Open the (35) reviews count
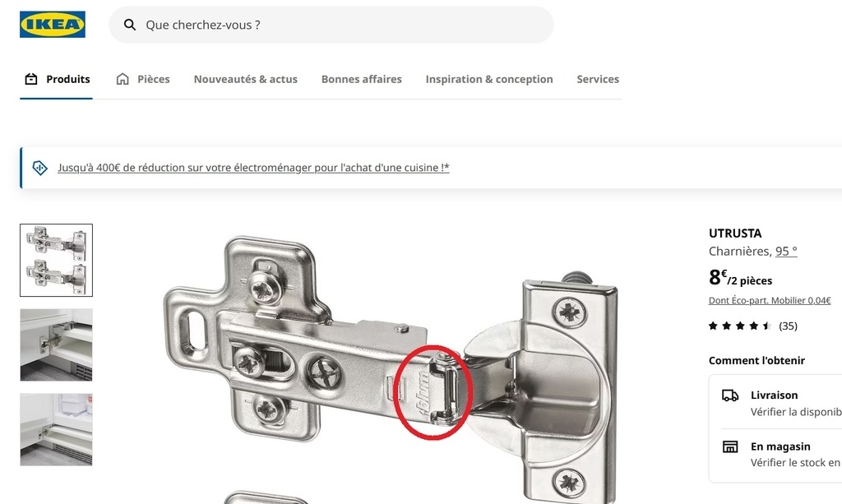842x504 pixels. pyautogui.click(x=788, y=326)
